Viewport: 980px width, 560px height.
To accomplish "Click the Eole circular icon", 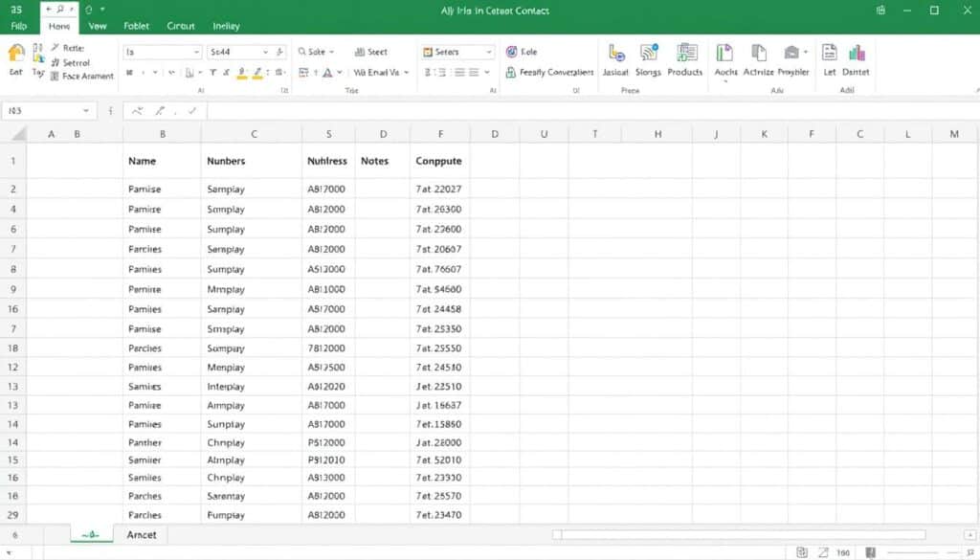I will tap(511, 52).
